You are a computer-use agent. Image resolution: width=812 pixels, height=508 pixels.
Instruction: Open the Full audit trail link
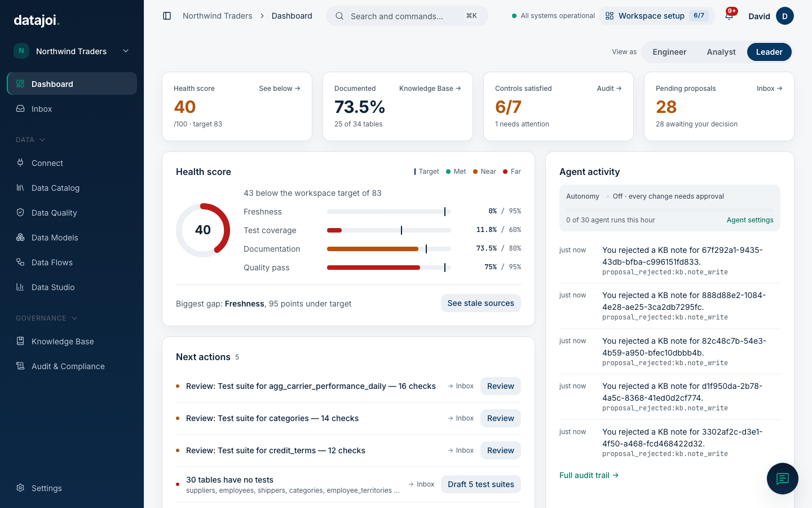pos(589,475)
